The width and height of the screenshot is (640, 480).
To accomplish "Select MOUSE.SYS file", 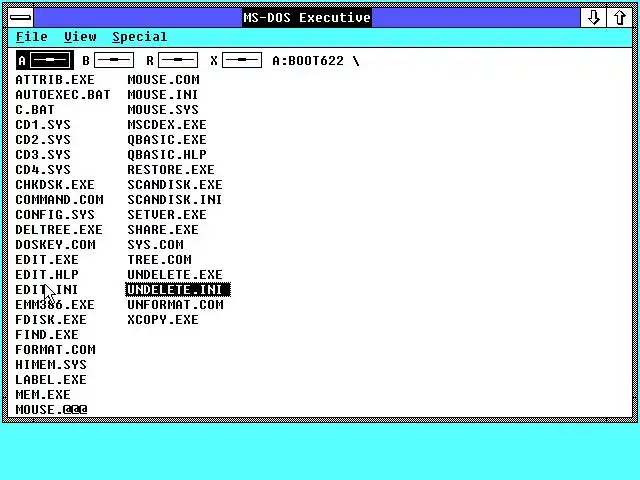I will pyautogui.click(x=163, y=110).
